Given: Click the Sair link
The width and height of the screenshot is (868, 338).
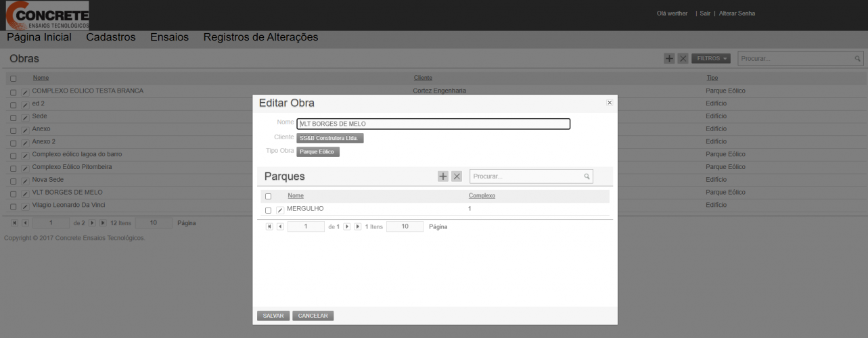Looking at the screenshot, I should 705,14.
